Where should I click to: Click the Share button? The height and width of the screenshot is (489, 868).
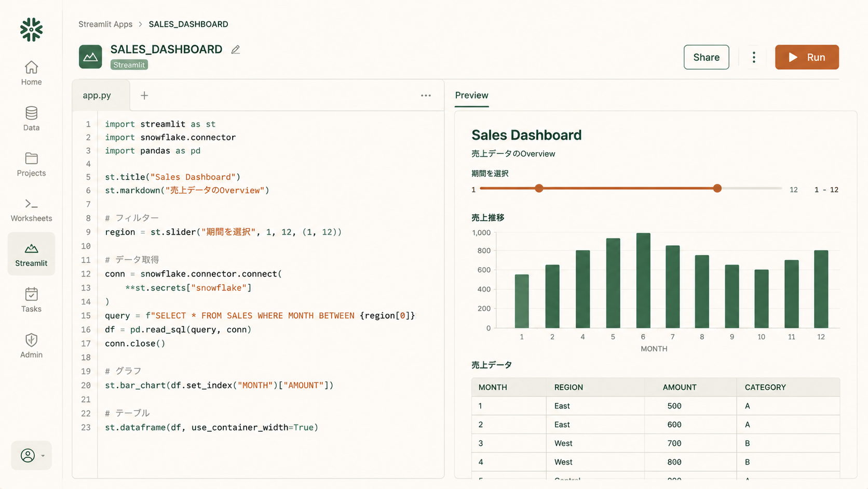point(706,57)
